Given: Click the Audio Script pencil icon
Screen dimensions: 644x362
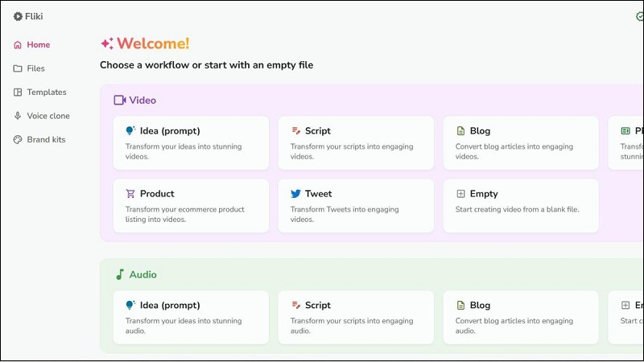Looking at the screenshot, I should coord(295,306).
